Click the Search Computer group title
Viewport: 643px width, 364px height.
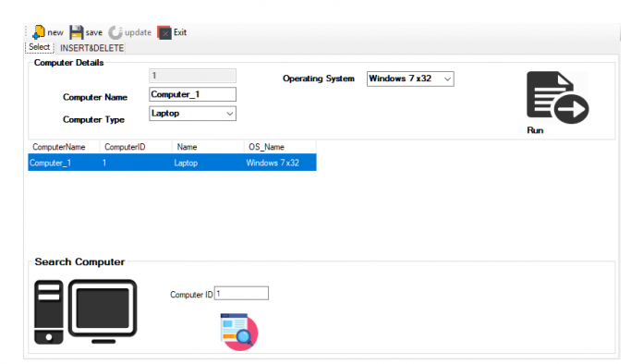click(x=79, y=262)
